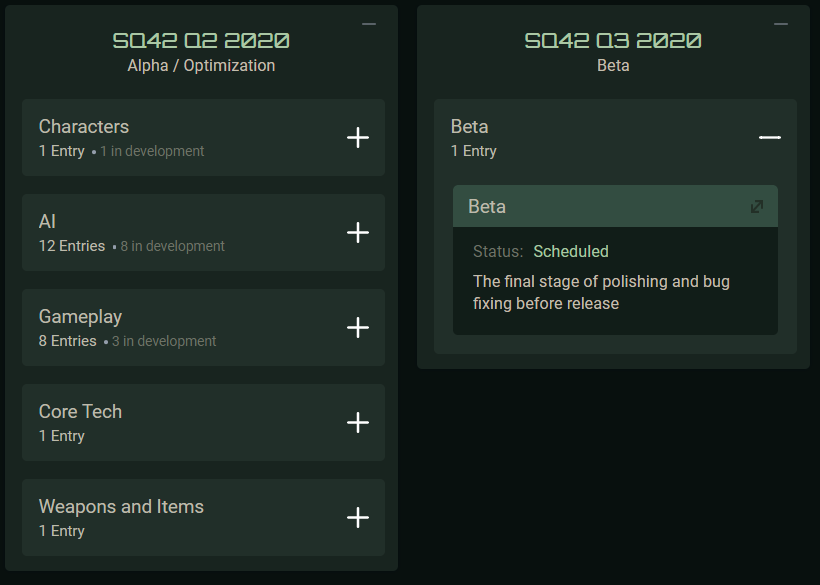Select the Weapons and Items title

[121, 507]
